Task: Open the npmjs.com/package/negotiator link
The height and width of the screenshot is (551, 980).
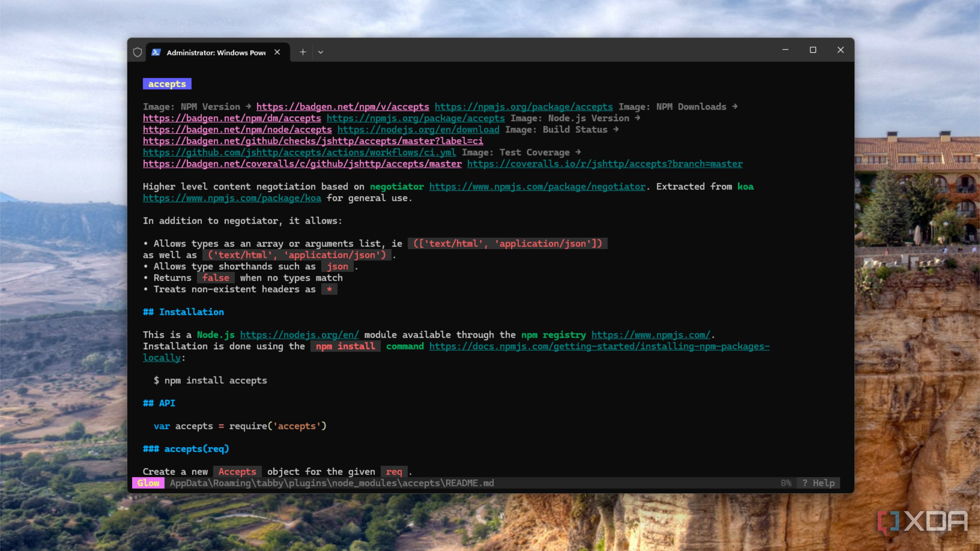Action: pos(537,187)
